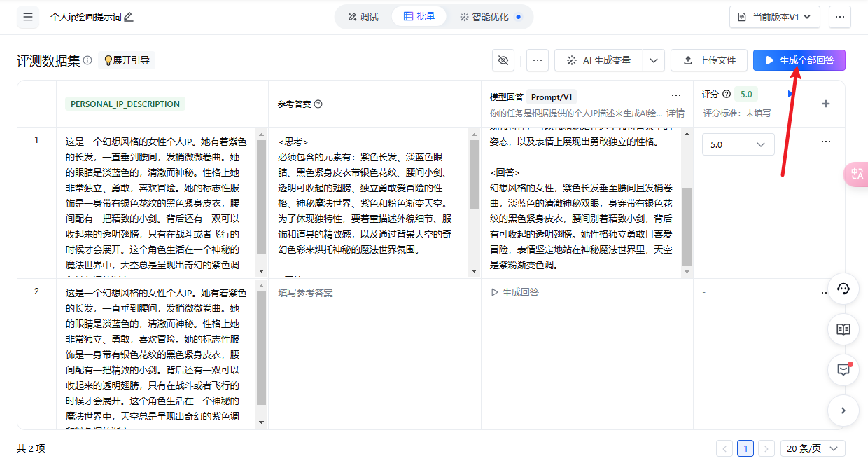Screen dimensions: 868x475
Task: Click the 评测数据集 heading
Action: [48, 61]
